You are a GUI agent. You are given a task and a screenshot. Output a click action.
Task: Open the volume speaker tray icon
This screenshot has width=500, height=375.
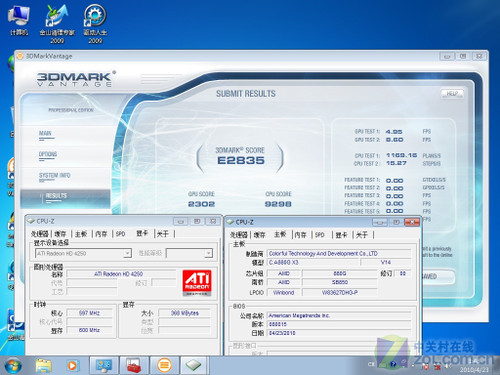449,366
